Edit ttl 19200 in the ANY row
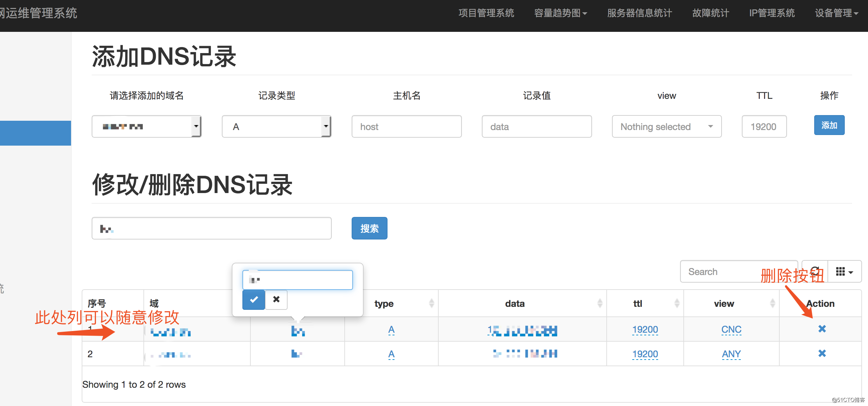 point(645,354)
